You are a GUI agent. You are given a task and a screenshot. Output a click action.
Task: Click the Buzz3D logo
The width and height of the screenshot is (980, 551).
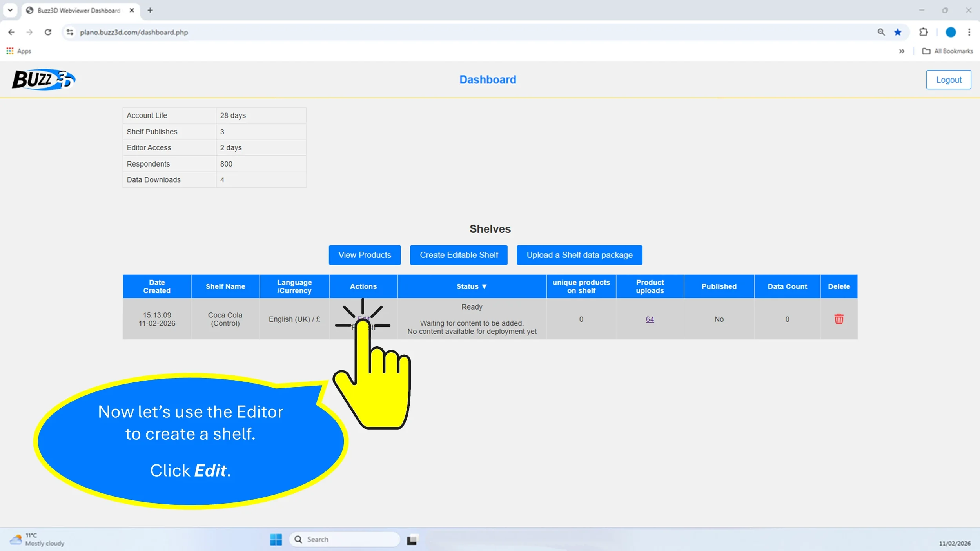[x=43, y=80]
